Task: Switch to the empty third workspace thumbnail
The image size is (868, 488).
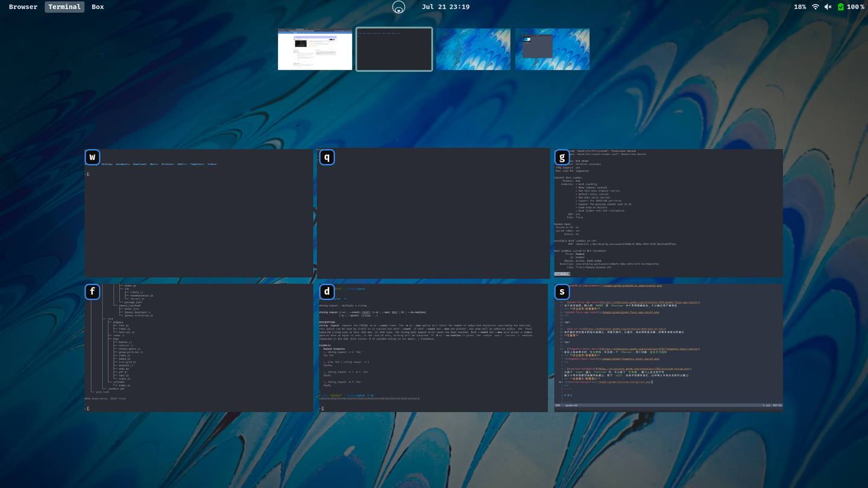Action: tap(473, 49)
